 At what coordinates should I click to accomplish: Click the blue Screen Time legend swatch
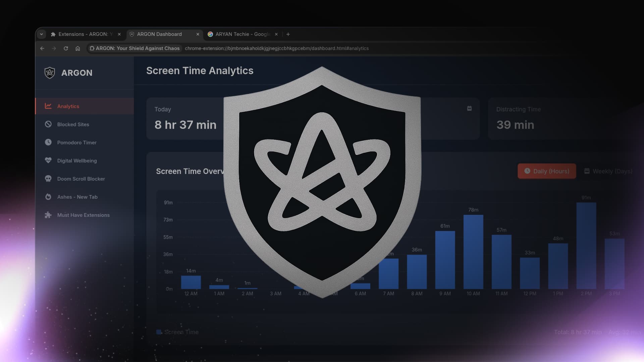159,332
